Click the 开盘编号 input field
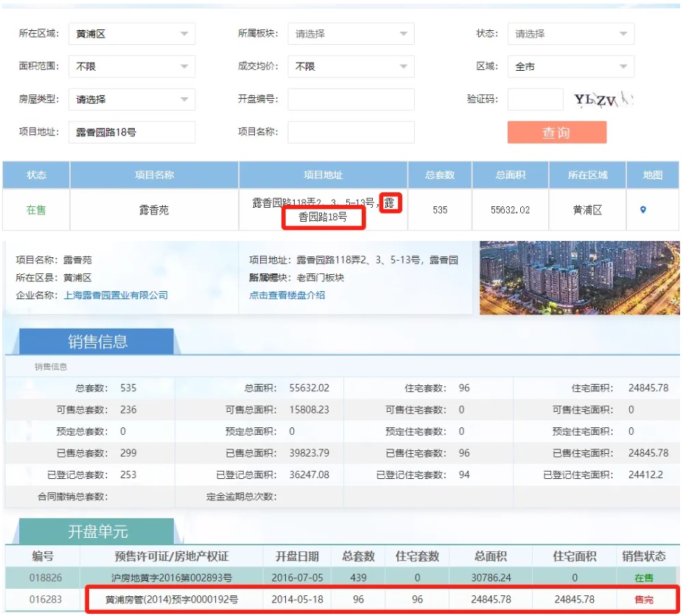Viewport: 683px width, 616px height. [x=351, y=99]
